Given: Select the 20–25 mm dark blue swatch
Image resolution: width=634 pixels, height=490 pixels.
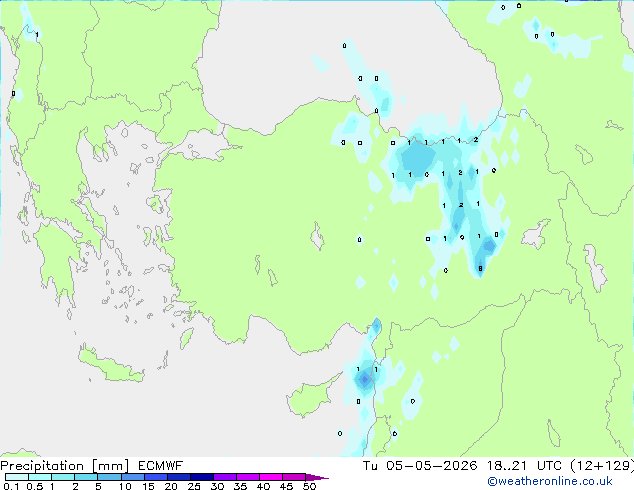Looking at the screenshot, I should click(x=179, y=477).
